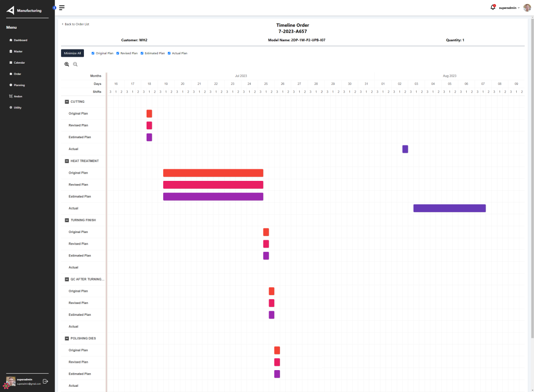
Task: Open the Planning menu item
Action: [x=19, y=85]
